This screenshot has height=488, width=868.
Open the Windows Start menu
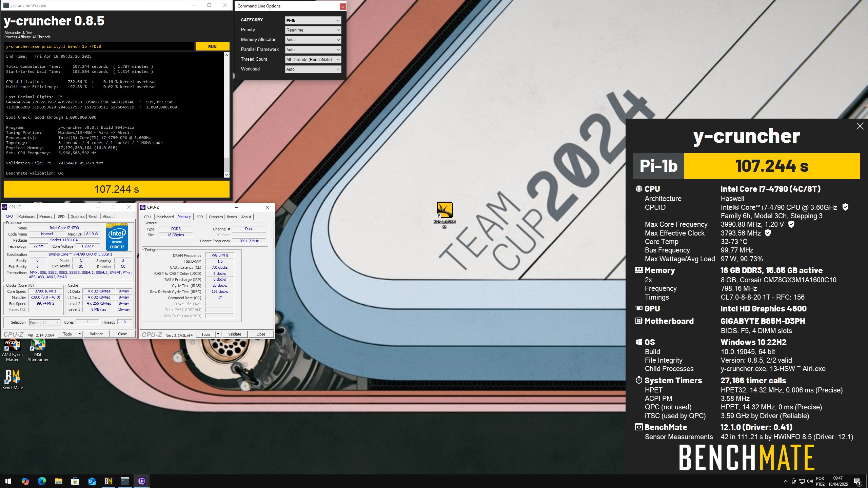tap(8, 481)
